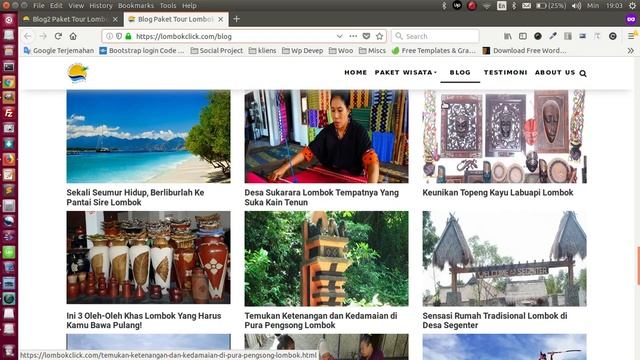This screenshot has width=640, height=360.
Task: Bookmark this page with the star icon
Action: [x=380, y=36]
